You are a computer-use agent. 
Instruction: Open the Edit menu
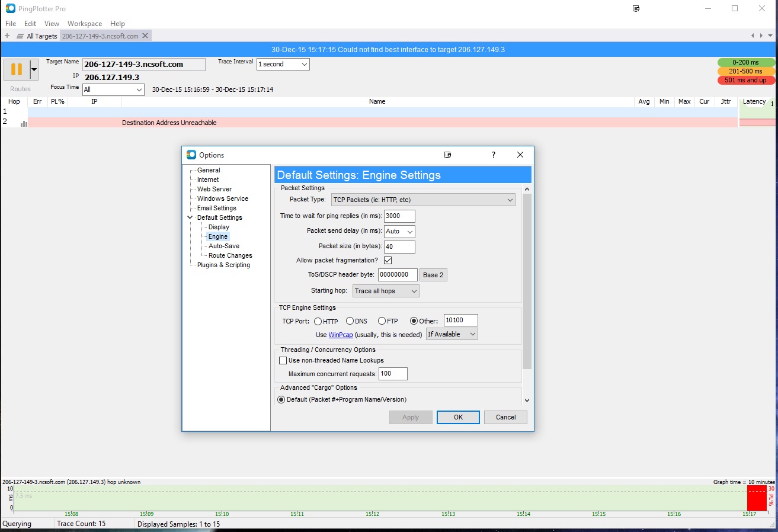(x=30, y=24)
